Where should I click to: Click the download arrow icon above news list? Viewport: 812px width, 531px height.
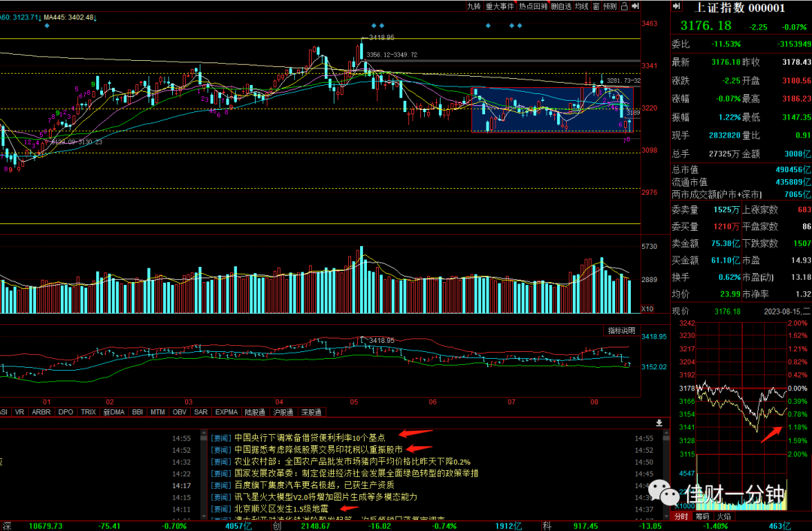click(659, 423)
